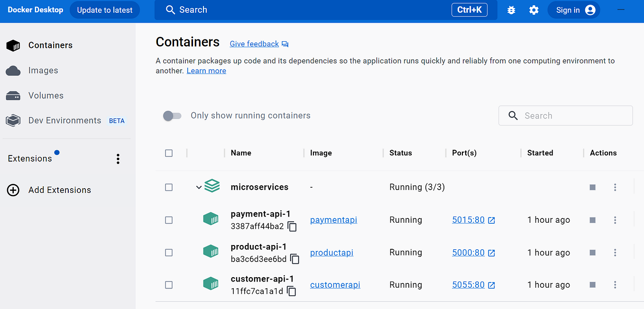Open the Give feedback link
The width and height of the screenshot is (644, 309).
point(254,44)
